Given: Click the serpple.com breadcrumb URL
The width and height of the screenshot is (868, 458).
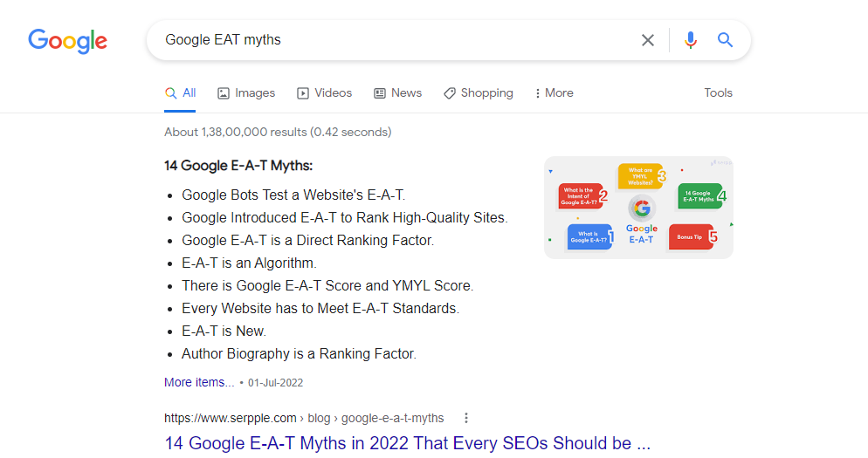Looking at the screenshot, I should pyautogui.click(x=304, y=418).
